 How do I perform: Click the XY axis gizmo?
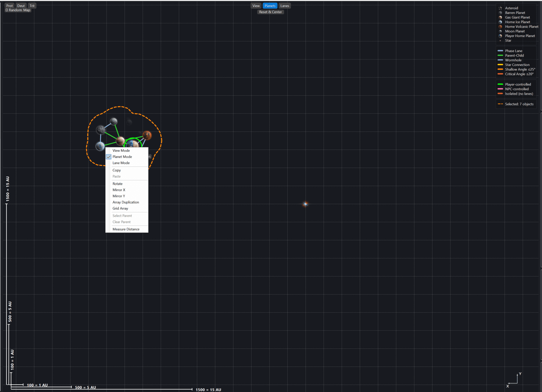pyautogui.click(x=514, y=379)
